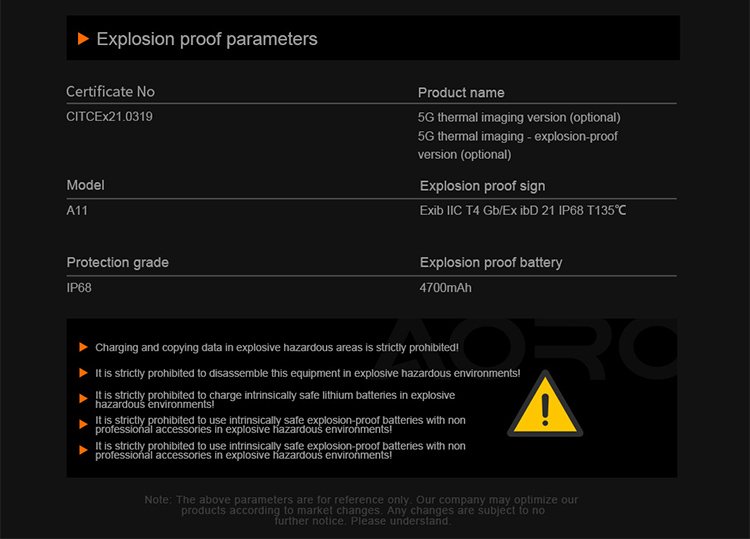Click the orange triangle beside Explosion proof parameters
Image resolution: width=750 pixels, height=539 pixels.
pyautogui.click(x=83, y=39)
